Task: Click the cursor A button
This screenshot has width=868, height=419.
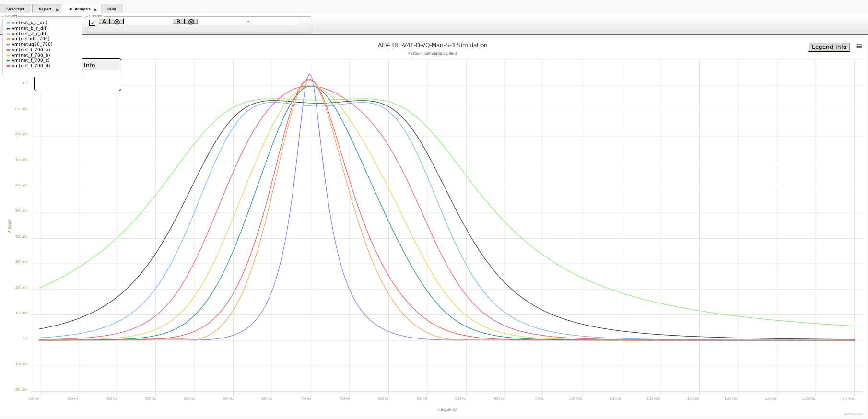Action: pos(104,22)
